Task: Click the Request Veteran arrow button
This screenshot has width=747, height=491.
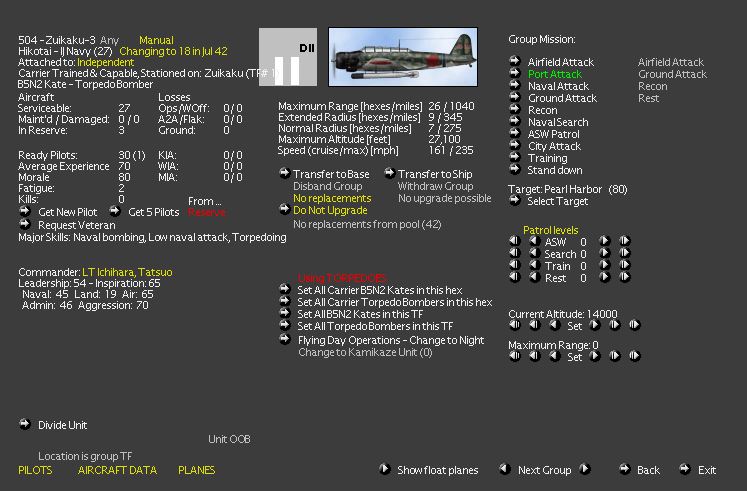Action: (25, 224)
